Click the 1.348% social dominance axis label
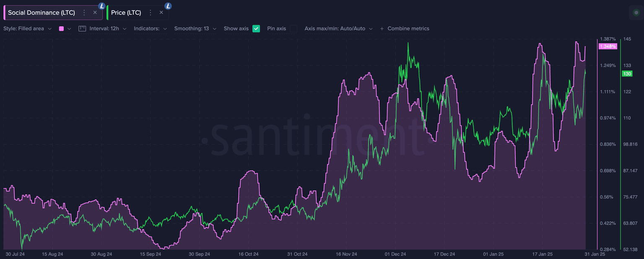 tap(608, 47)
